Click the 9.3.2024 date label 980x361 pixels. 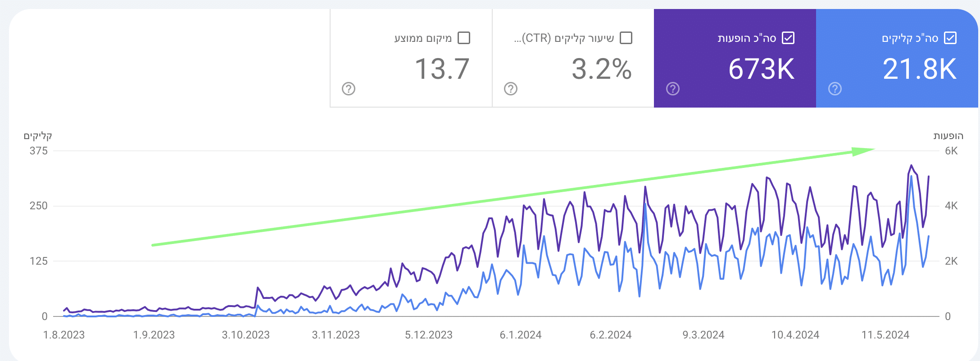pos(703,335)
